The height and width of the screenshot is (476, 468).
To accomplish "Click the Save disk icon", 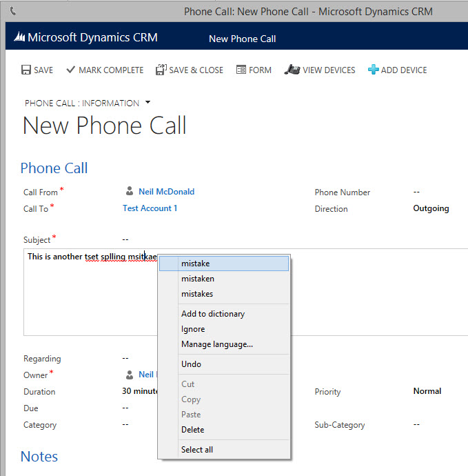I will click(26, 70).
